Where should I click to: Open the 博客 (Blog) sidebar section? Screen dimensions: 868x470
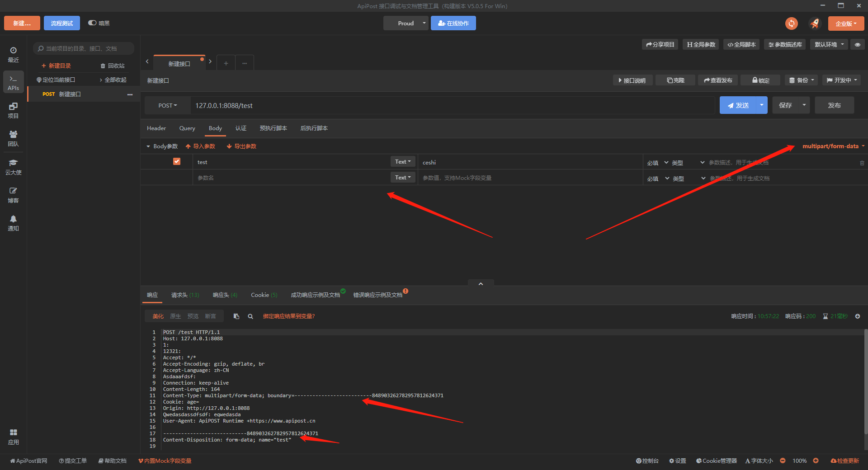(x=13, y=195)
